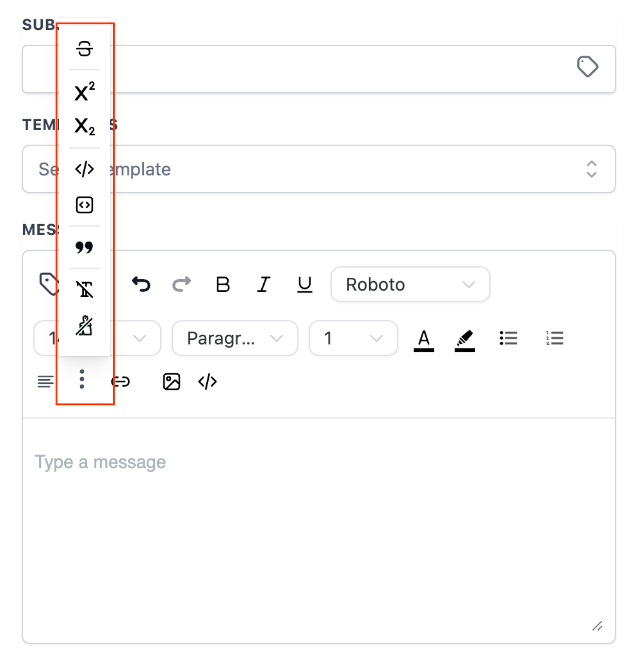Insert a code block
634x672 pixels.
pyautogui.click(x=84, y=205)
